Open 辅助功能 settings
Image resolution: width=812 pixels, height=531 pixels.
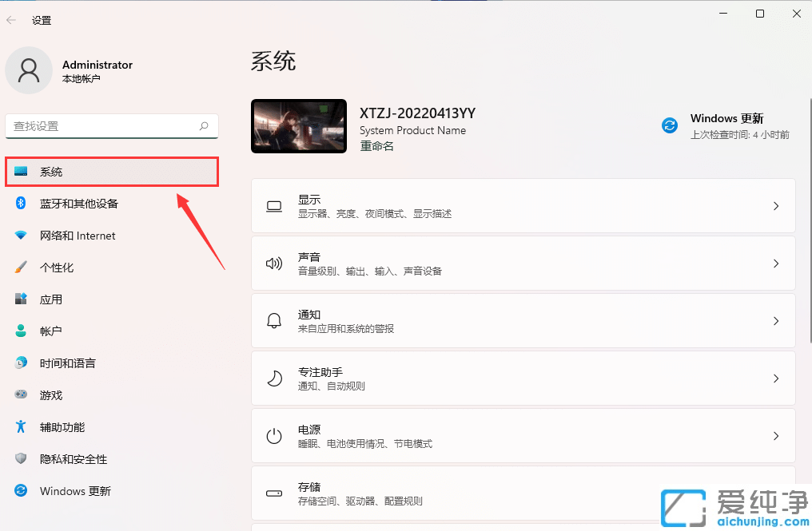(112, 427)
